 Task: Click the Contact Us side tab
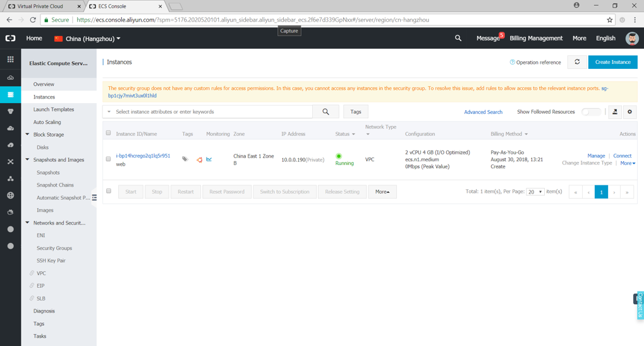pos(640,305)
